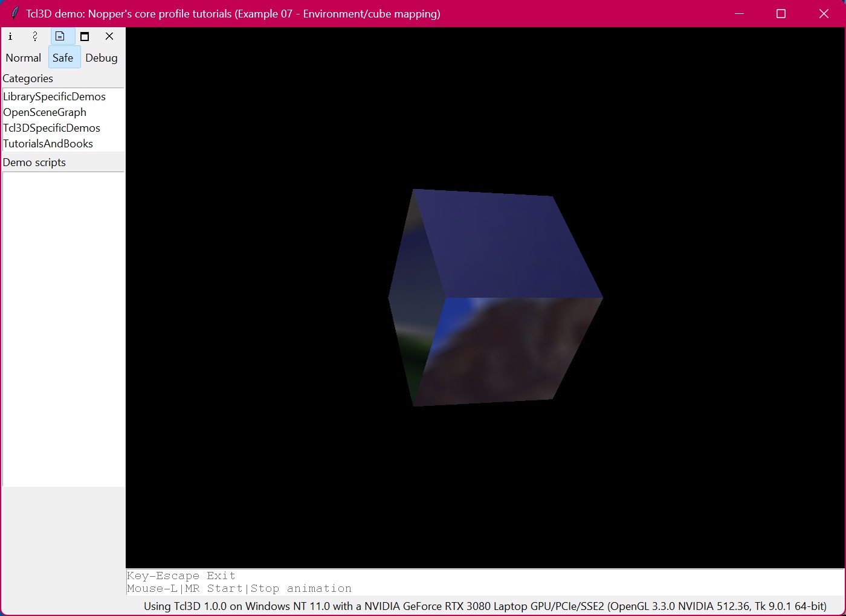Maximize the Tcl3D demo window
Viewport: 846px width, 616px height.
coord(781,13)
